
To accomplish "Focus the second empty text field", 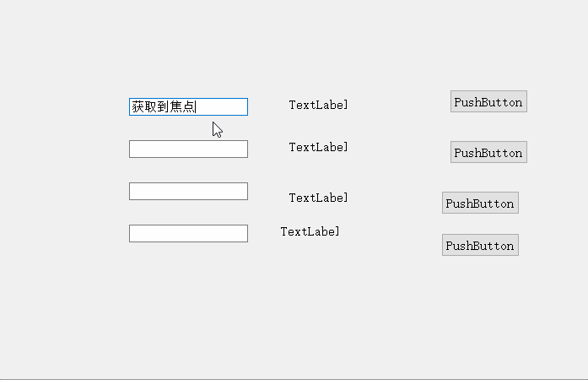I will [188, 149].
